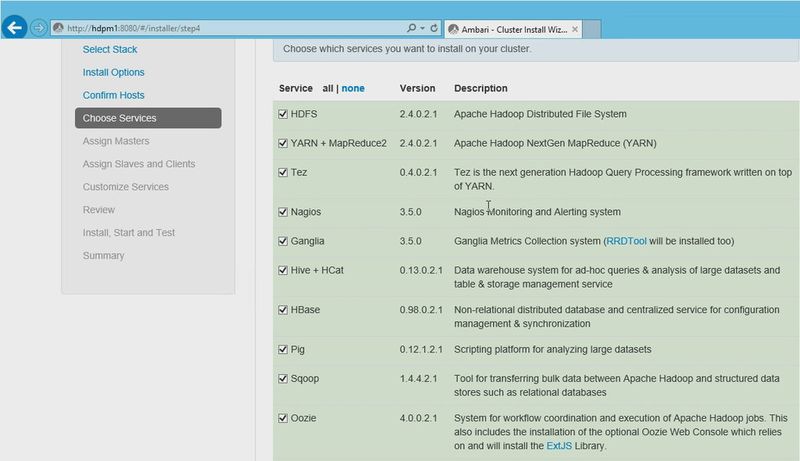Click 'Scripting platform for analyzing large datasets' text
This screenshot has height=461, width=800.
(553, 349)
